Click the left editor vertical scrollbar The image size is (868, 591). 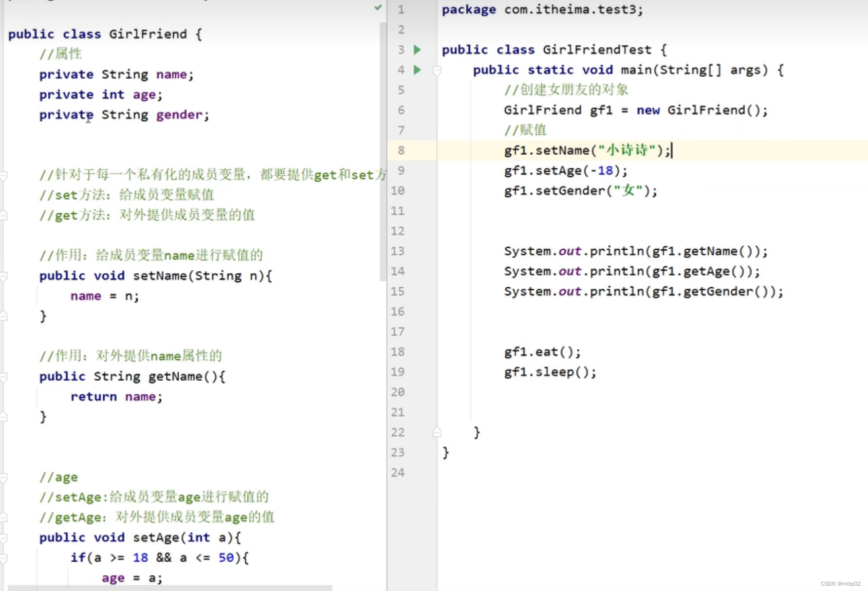click(x=382, y=151)
